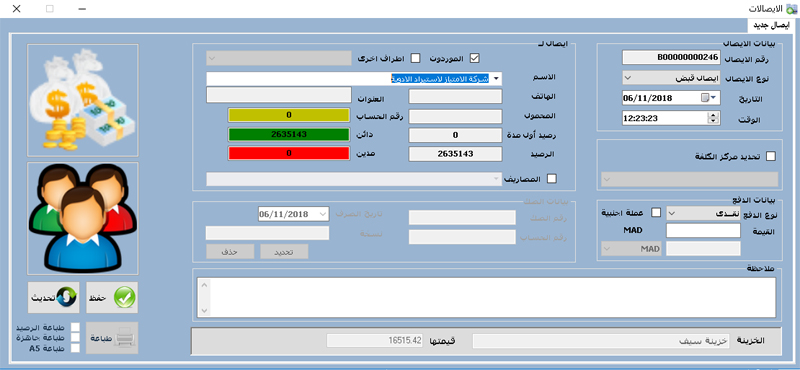Uncheck the suppliers (الموردون) checkbox
Screen dimensions: 800x370
click(475, 58)
